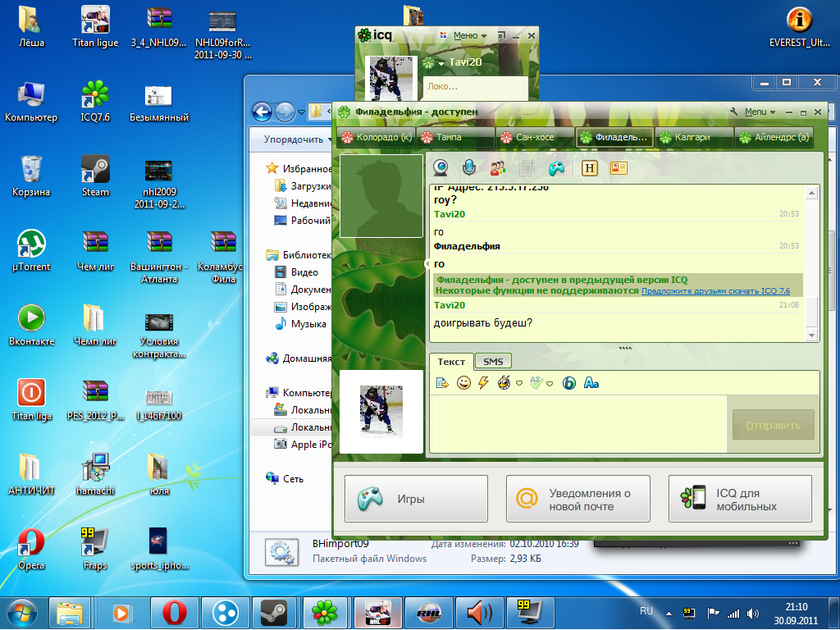Switch to the Сан-хосе chat tab
Image resolution: width=840 pixels, height=630 pixels.
pos(535,138)
